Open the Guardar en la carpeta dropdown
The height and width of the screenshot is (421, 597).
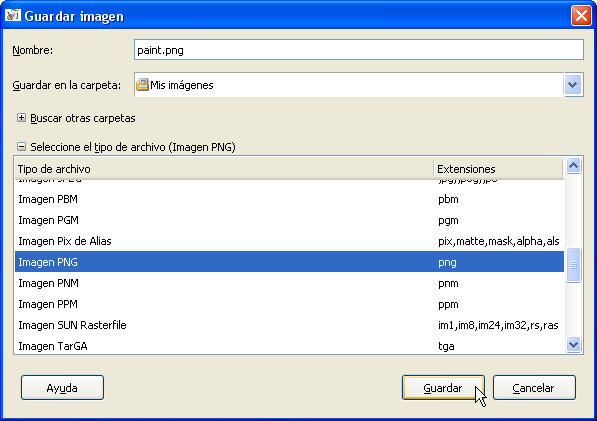click(x=573, y=85)
